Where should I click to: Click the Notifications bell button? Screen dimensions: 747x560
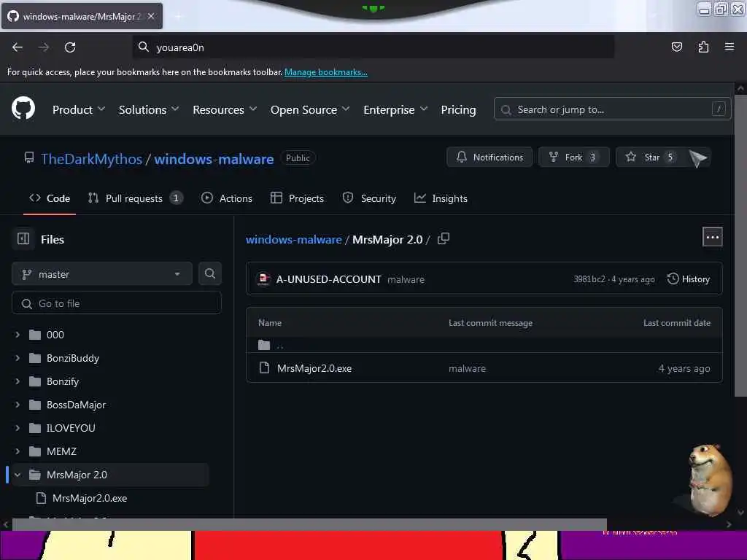489,157
